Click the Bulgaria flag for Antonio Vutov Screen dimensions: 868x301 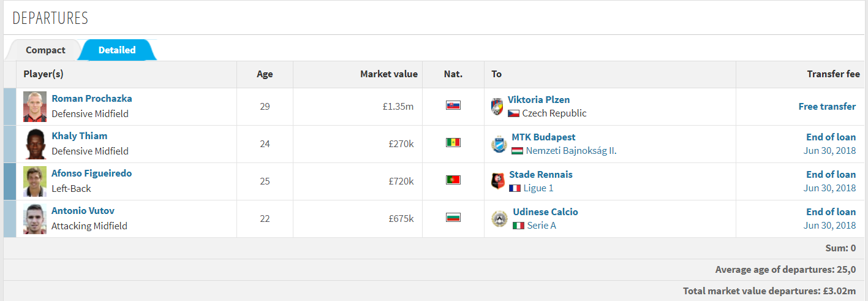pyautogui.click(x=453, y=218)
